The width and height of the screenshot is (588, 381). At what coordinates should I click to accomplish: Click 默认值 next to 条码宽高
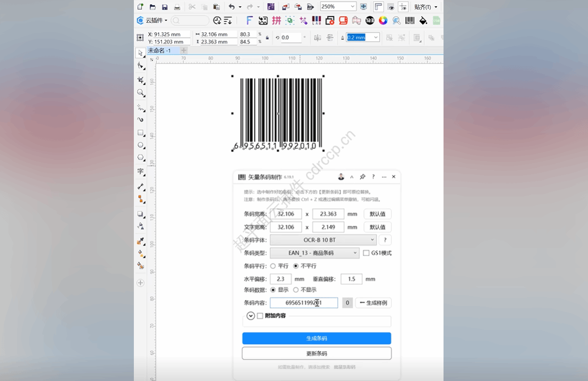(377, 214)
